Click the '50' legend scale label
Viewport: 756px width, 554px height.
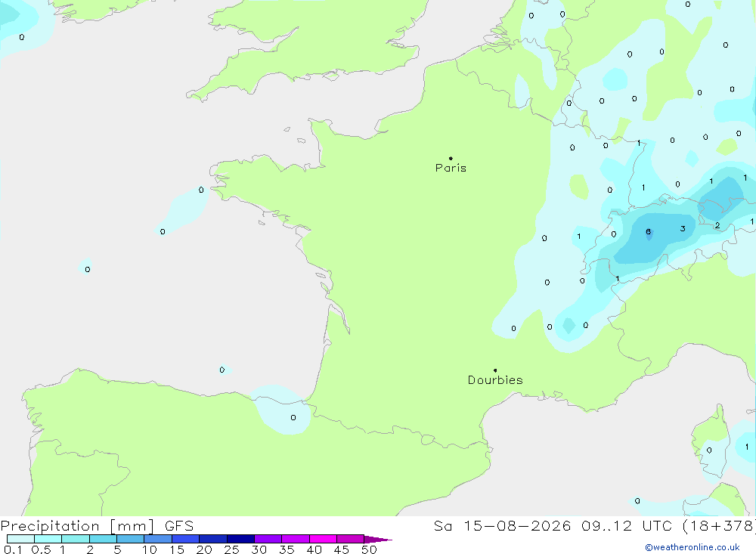click(369, 549)
